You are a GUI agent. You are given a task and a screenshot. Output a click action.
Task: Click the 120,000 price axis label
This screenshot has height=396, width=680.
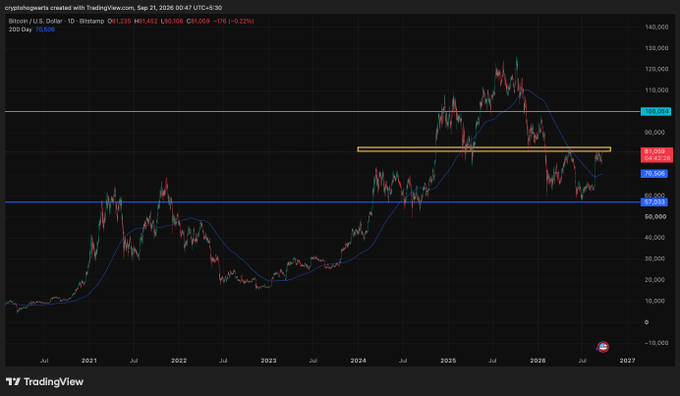click(x=657, y=69)
